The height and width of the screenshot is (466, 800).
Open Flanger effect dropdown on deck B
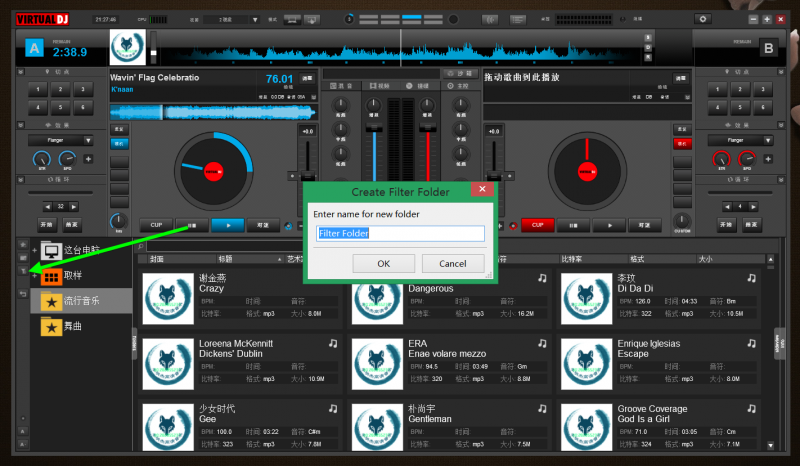click(768, 140)
